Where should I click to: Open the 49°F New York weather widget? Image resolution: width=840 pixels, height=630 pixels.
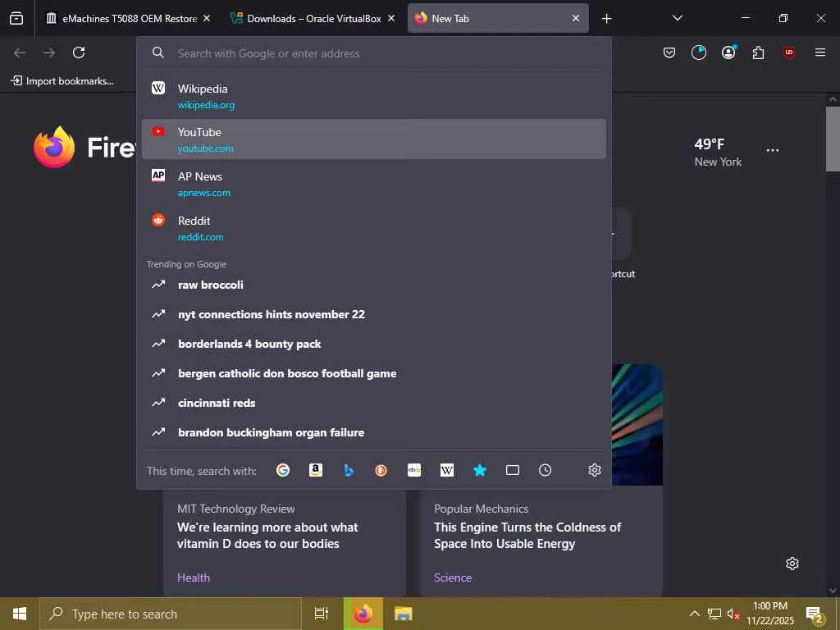coord(718,152)
